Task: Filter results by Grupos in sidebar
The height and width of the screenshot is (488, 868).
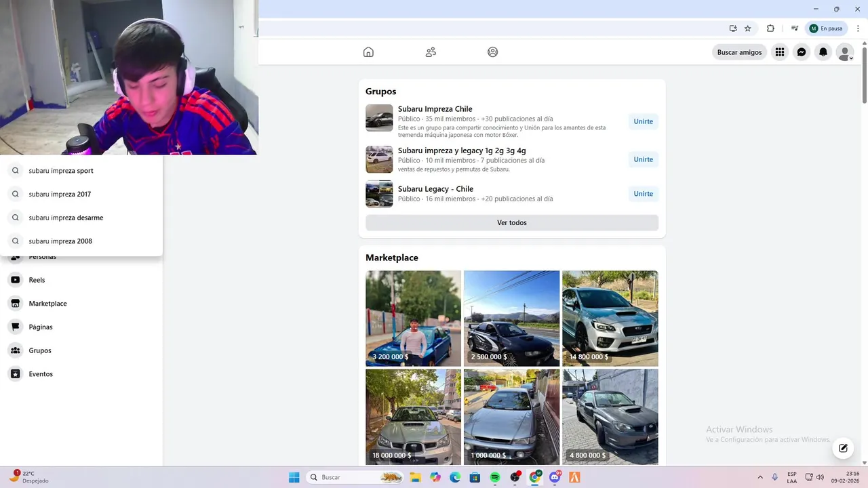Action: tap(81, 350)
